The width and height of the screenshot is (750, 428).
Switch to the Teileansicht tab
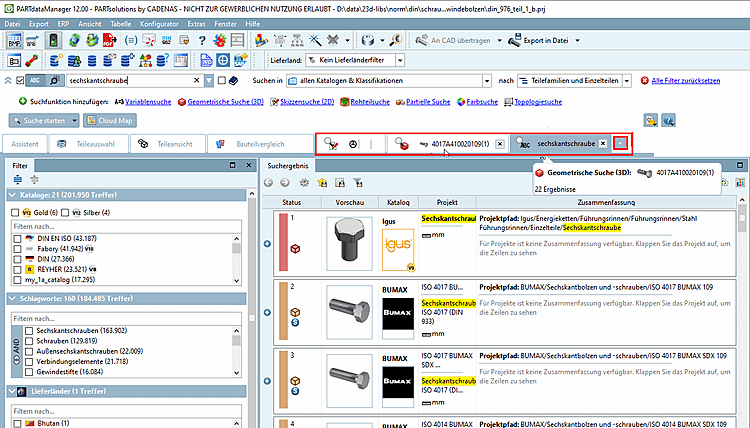coord(168,144)
